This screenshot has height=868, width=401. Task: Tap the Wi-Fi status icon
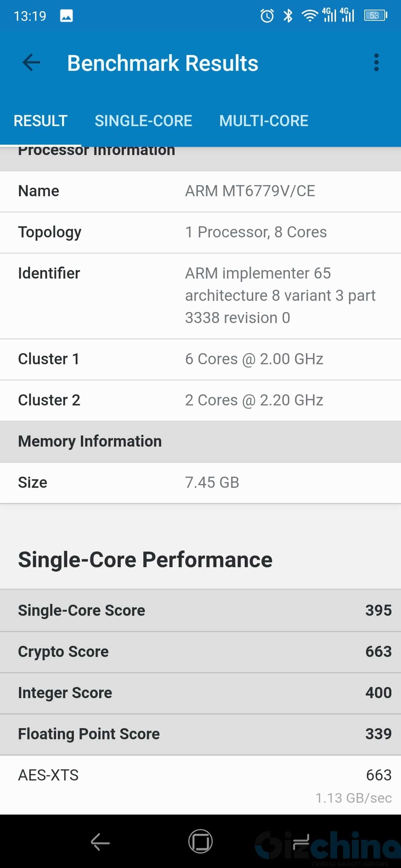(x=309, y=16)
